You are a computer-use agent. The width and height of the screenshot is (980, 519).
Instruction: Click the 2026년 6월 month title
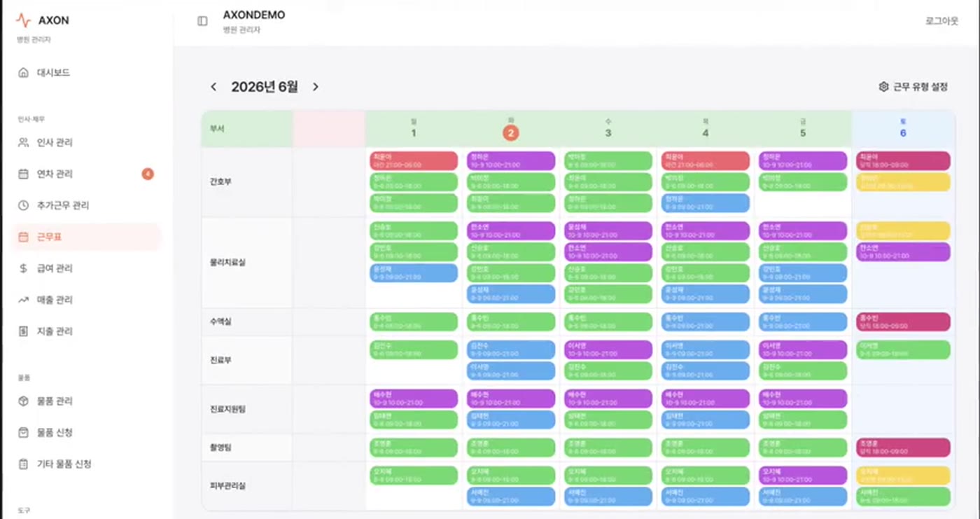(265, 87)
